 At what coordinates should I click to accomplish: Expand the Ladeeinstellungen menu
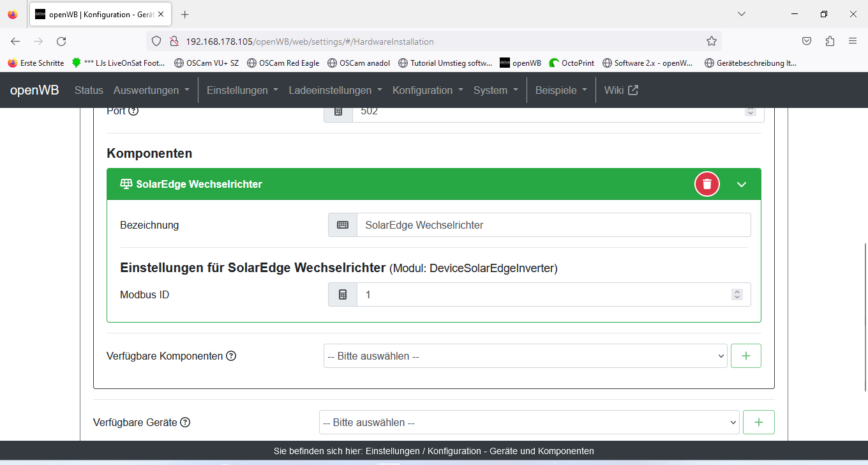[336, 90]
